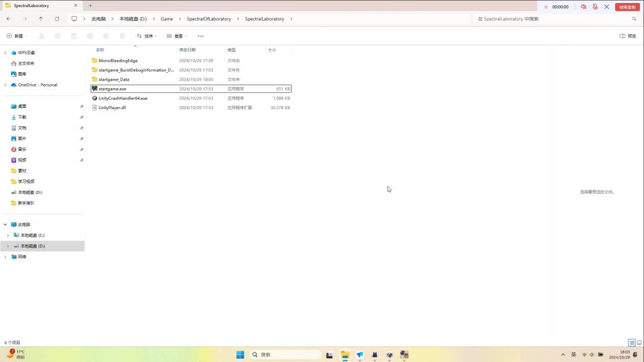Select the SpectralLaboratory window tab

click(36, 5)
